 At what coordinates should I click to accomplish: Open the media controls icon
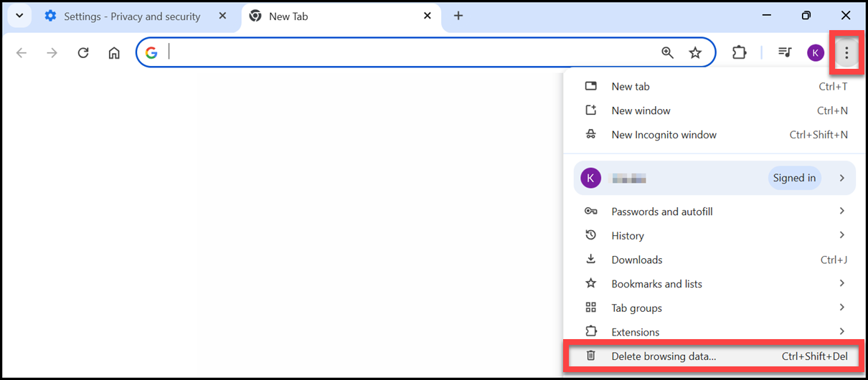(785, 52)
